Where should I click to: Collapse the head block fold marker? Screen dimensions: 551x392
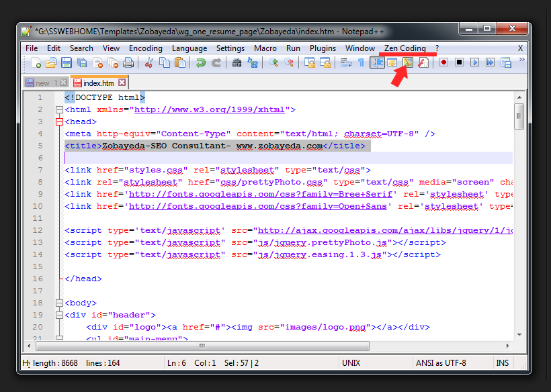pos(59,121)
